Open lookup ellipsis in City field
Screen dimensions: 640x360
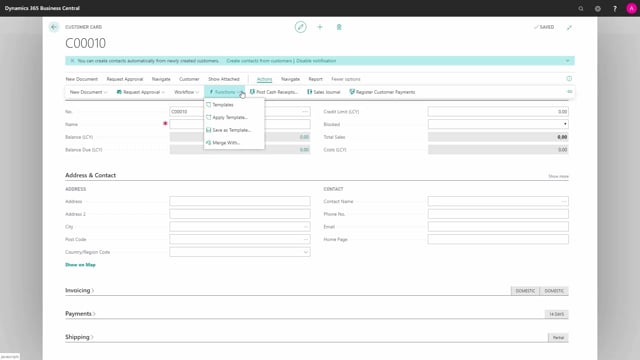(305, 227)
